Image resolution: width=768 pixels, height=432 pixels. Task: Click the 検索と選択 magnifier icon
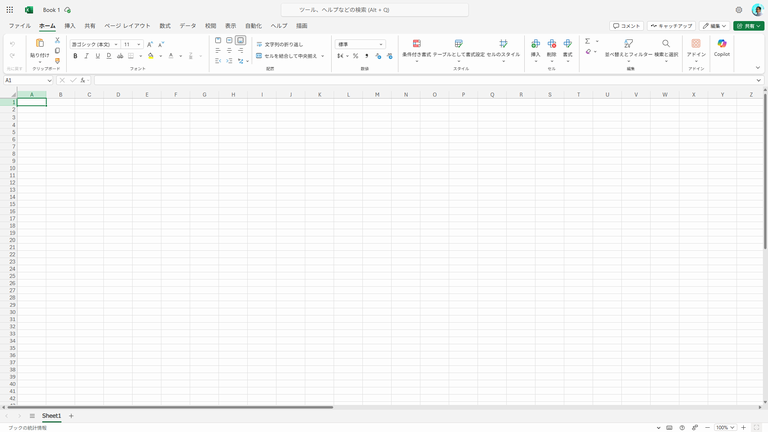[x=666, y=44]
